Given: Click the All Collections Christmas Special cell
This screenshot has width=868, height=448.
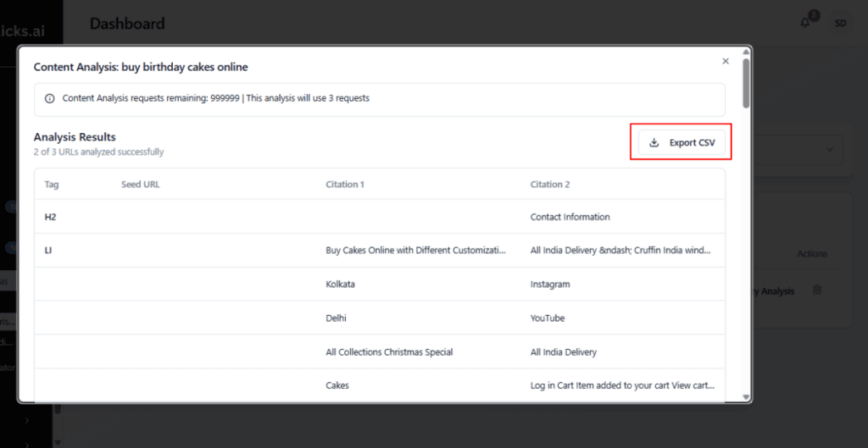Looking at the screenshot, I should pyautogui.click(x=389, y=352).
